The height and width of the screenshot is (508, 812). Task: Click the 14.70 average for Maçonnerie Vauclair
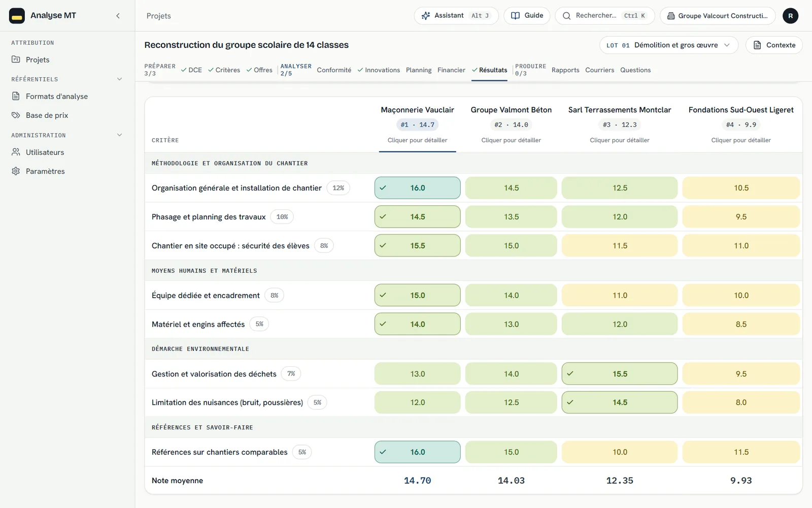[417, 481]
